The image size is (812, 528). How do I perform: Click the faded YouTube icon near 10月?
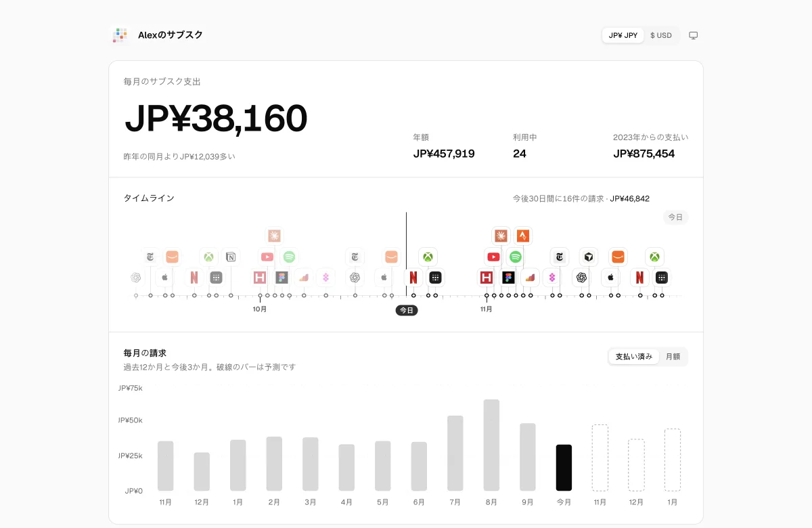click(267, 257)
